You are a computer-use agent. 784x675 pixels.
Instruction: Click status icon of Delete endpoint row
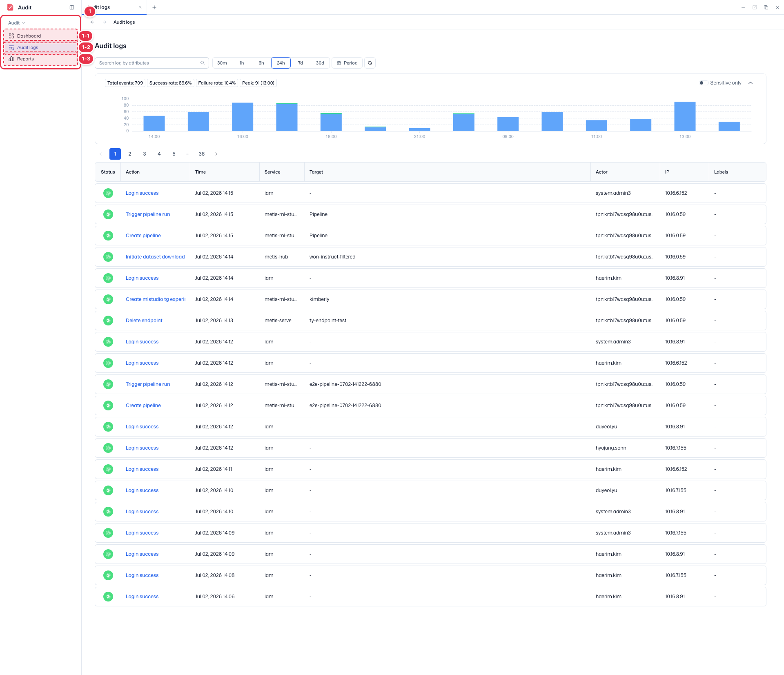(x=108, y=321)
